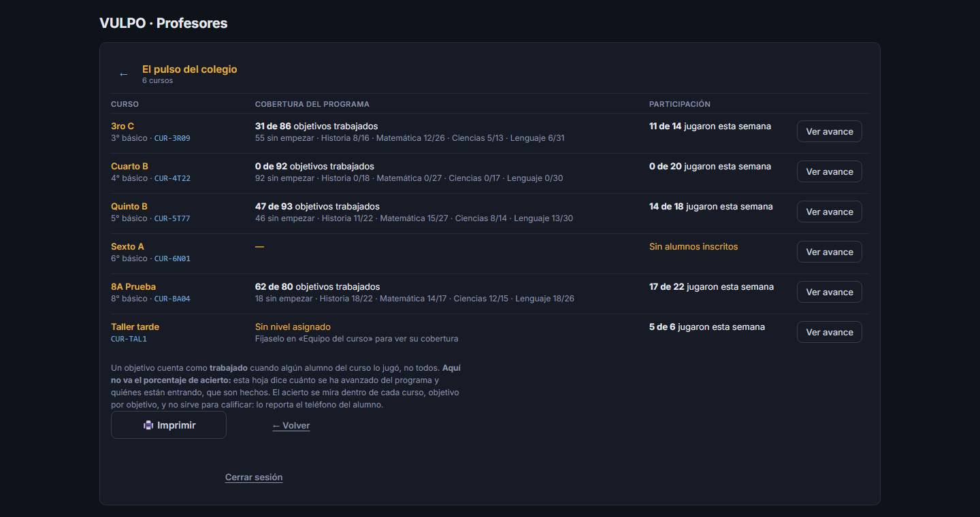Click the printer icon in Imprimir button
The image size is (980, 517).
tap(148, 425)
